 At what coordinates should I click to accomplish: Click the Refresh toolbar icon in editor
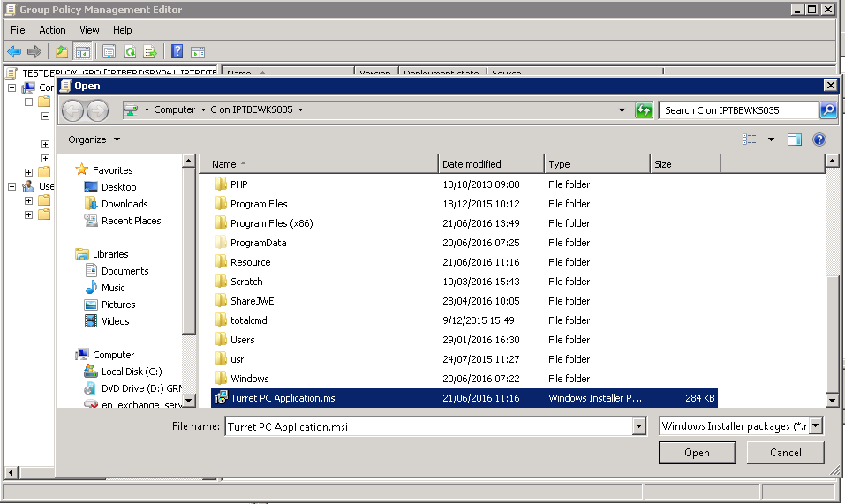pyautogui.click(x=130, y=52)
